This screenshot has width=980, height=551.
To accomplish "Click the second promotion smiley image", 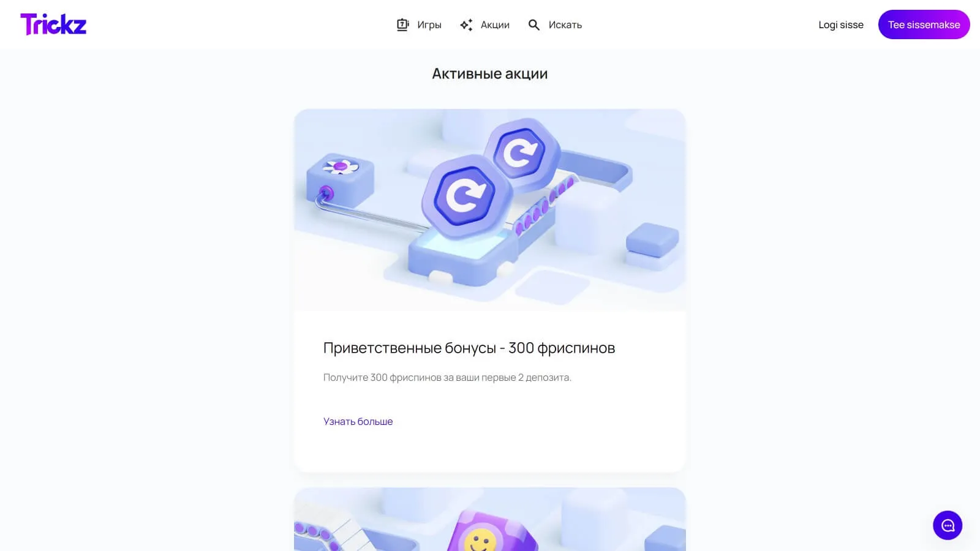I will pyautogui.click(x=490, y=519).
